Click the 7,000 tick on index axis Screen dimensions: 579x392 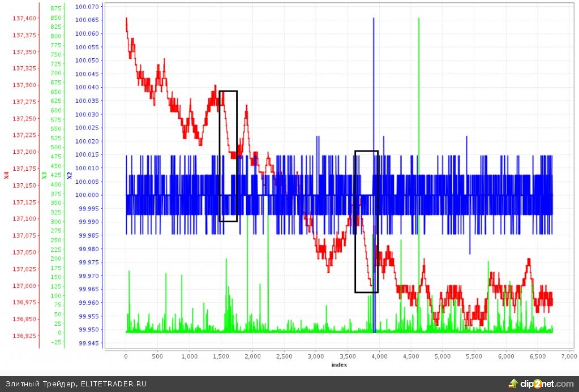pyautogui.click(x=569, y=356)
